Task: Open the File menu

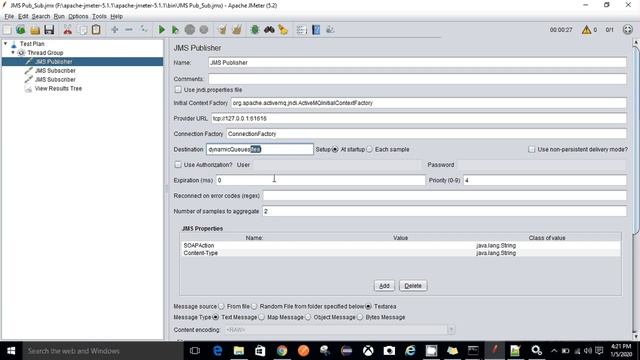Action: 9,16
